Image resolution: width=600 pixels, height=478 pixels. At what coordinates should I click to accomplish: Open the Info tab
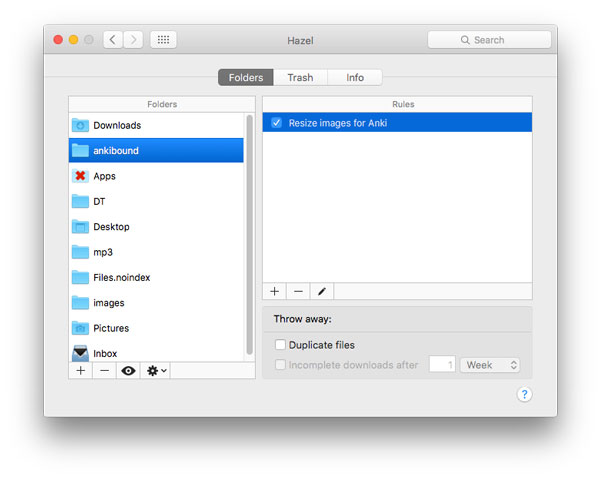coord(355,78)
